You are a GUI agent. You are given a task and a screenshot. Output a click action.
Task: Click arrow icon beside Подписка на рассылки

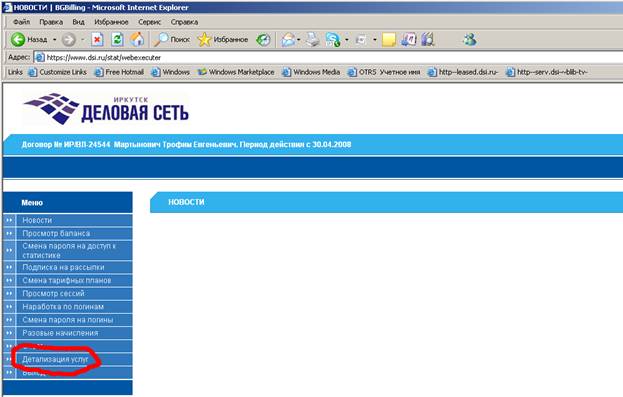[9, 267]
